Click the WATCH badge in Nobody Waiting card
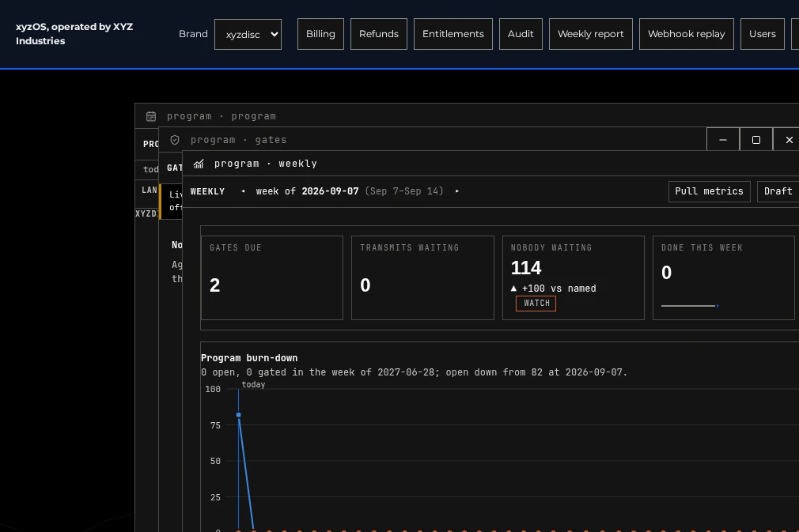Screen dimensions: 799x532 (x=536, y=303)
